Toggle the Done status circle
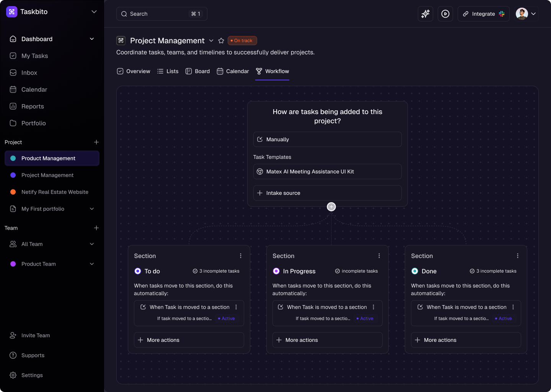The image size is (551, 392). coord(415,271)
